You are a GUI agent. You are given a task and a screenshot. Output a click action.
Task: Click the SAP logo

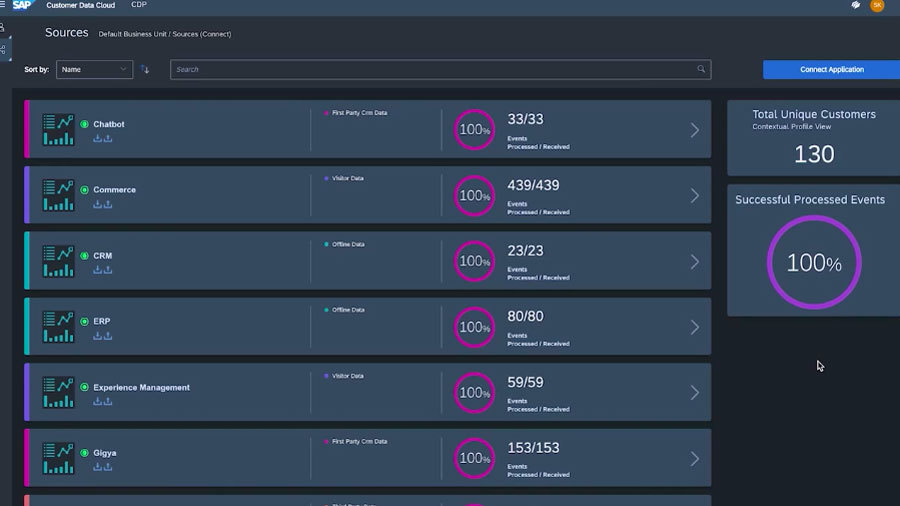[x=23, y=5]
